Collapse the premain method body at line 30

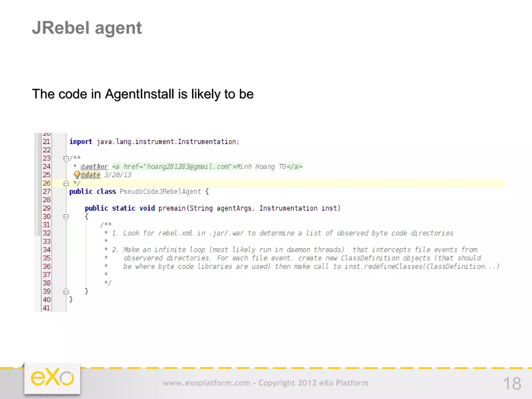pyautogui.click(x=66, y=217)
